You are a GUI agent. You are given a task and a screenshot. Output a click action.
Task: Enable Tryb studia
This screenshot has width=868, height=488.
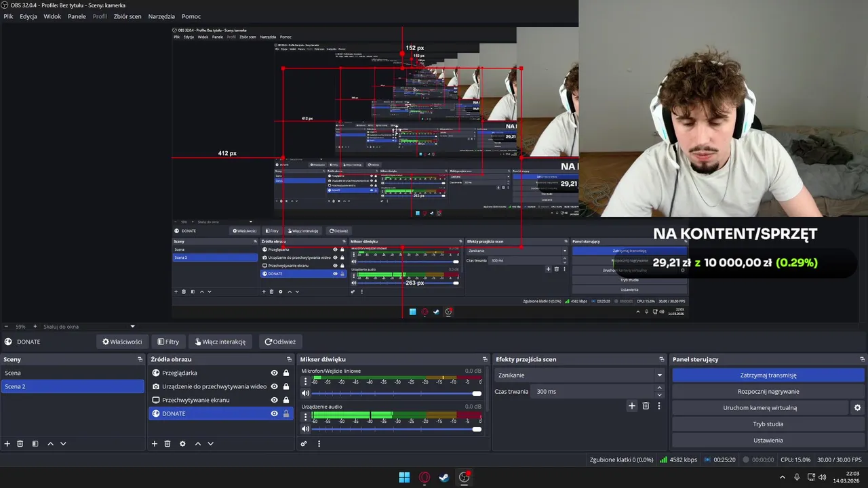[768, 424]
